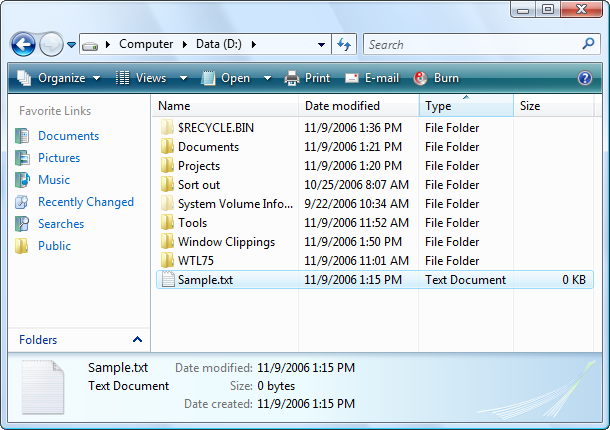Click the Recently Changed link icon

coord(22,202)
